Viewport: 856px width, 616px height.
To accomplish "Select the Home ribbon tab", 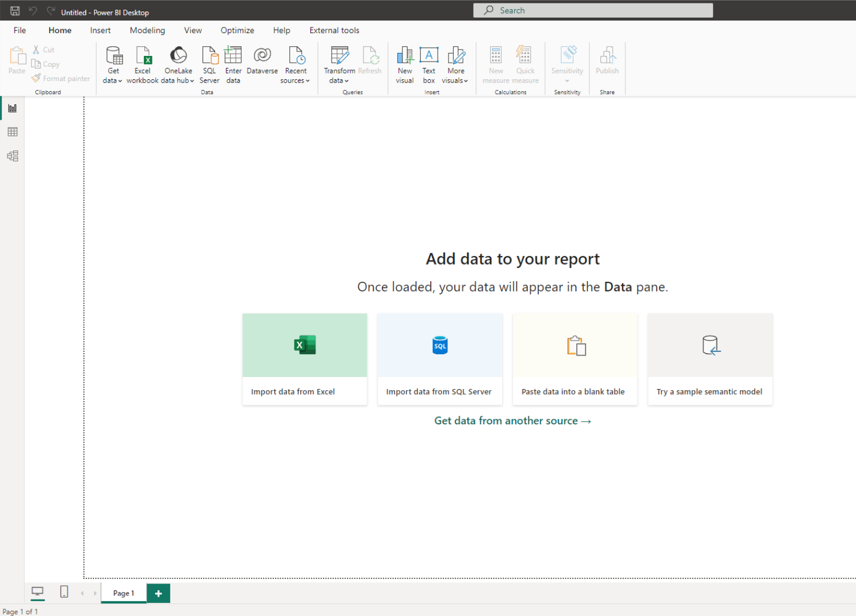I will click(x=60, y=30).
